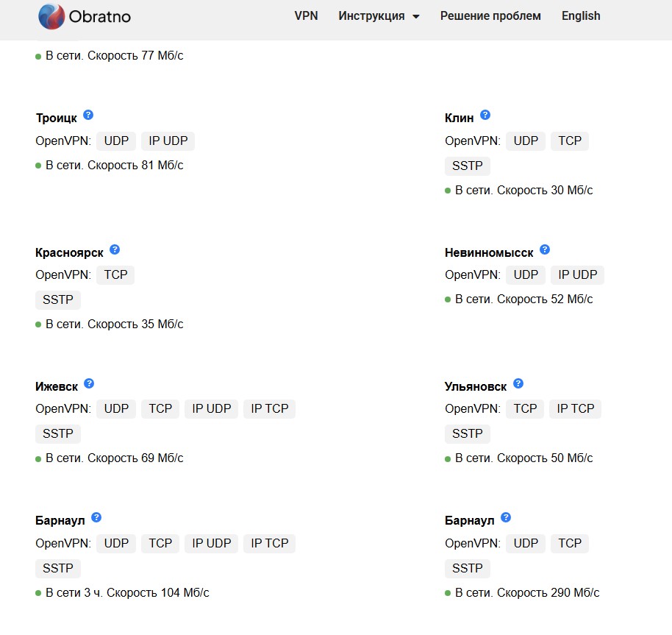672x635 pixels.
Task: Click the question mark beside Невинномысск
Action: 545,249
